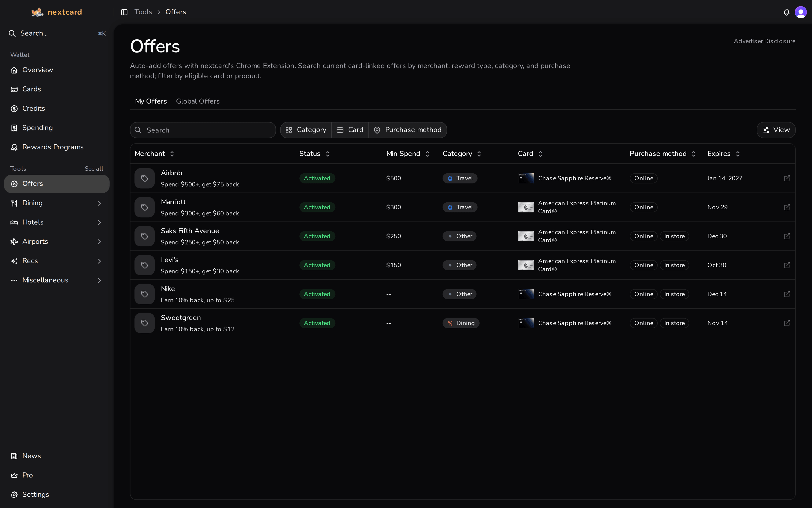This screenshot has width=812, height=508.
Task: Switch to the My Offers tab
Action: click(151, 101)
